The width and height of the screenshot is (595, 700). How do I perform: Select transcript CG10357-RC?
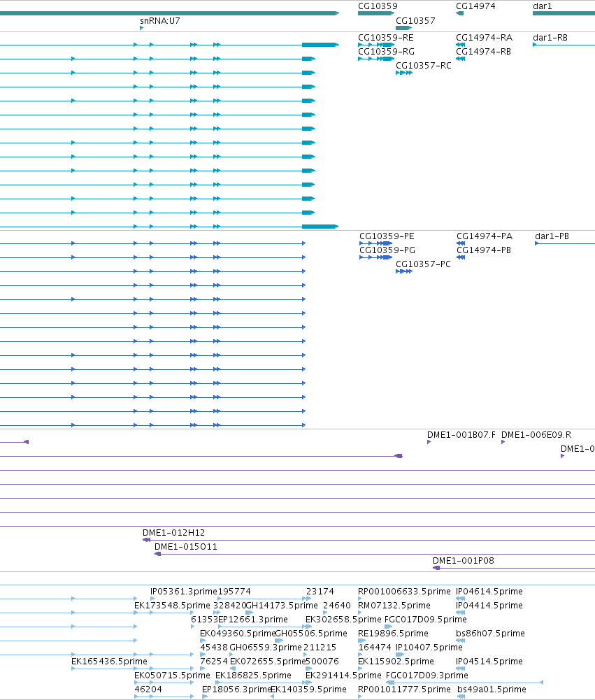(x=424, y=66)
